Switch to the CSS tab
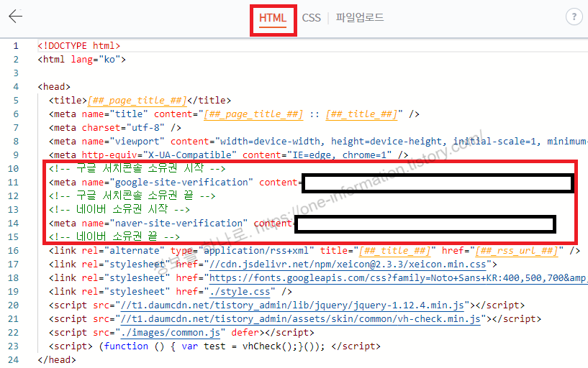 point(311,17)
